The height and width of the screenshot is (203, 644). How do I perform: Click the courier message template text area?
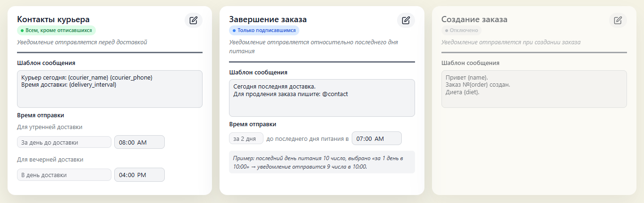[110, 89]
